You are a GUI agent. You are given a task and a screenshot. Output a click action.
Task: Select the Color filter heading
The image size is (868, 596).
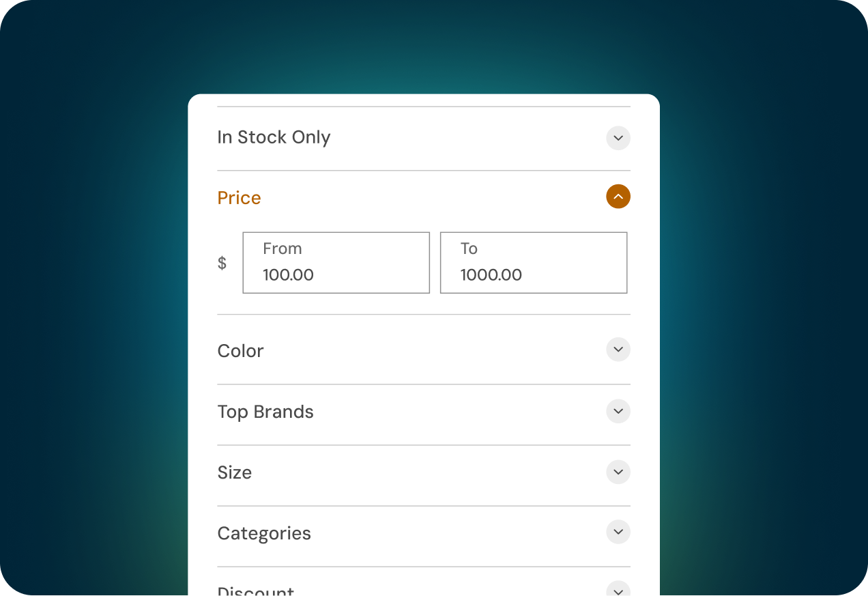pyautogui.click(x=240, y=351)
